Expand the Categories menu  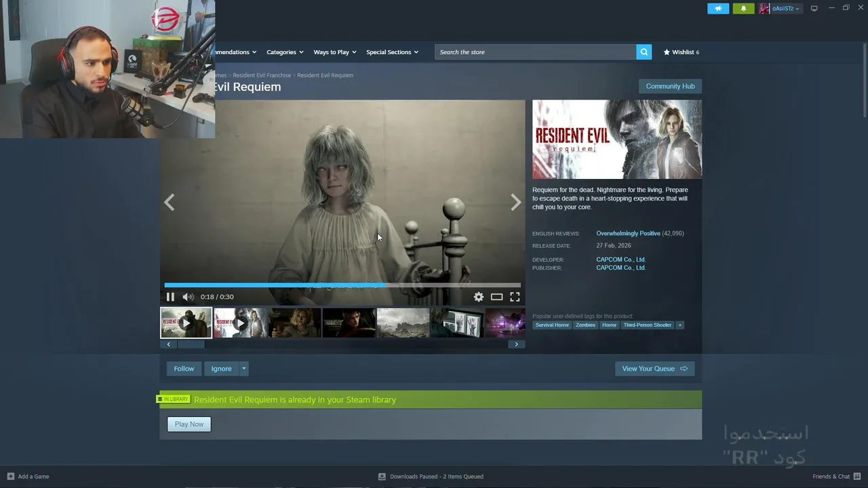point(285,52)
